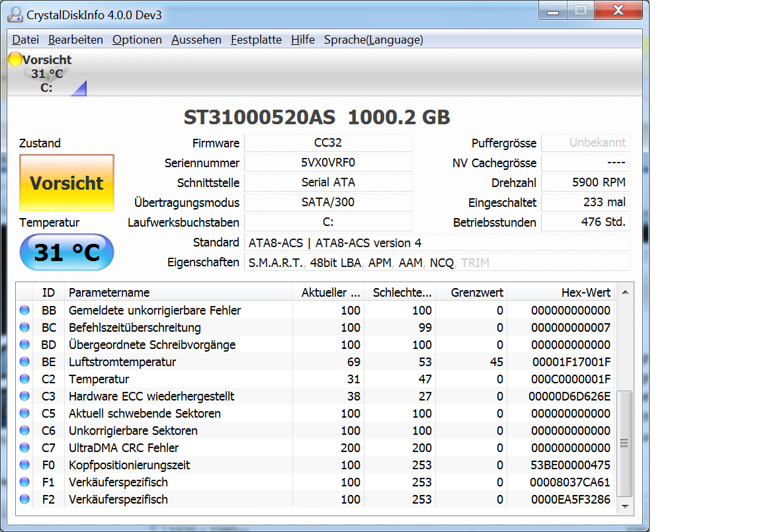This screenshot has height=532, width=762.
Task: Click the ST31000520AS 1000.2 GB disk title
Action: [317, 117]
